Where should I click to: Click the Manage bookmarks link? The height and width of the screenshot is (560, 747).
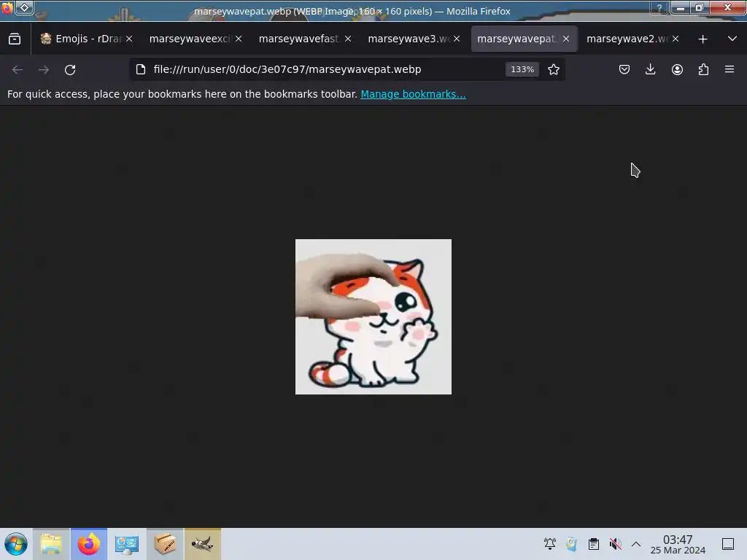(x=413, y=94)
